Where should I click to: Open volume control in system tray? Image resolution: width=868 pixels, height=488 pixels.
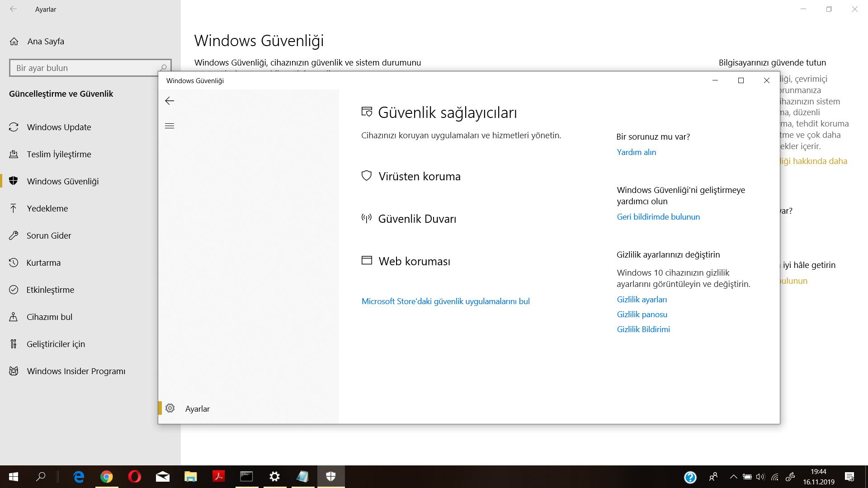click(760, 477)
